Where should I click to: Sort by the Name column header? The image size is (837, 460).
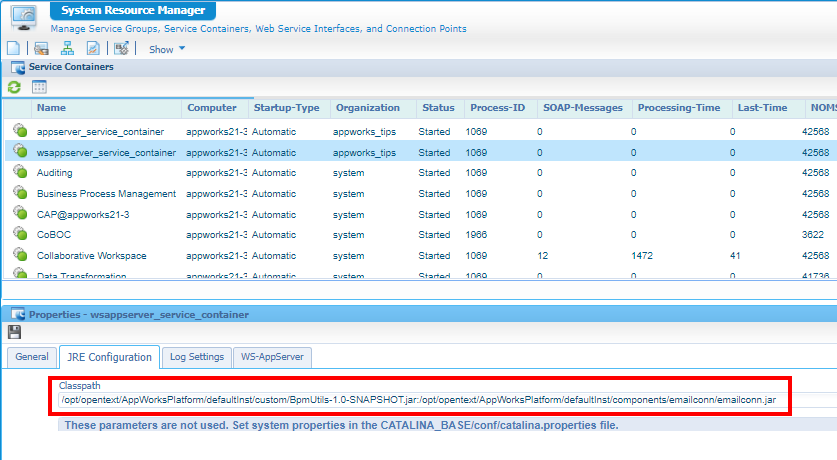coord(52,108)
